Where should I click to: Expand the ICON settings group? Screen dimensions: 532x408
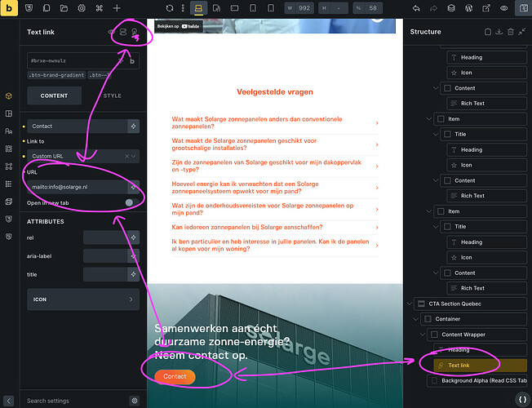tap(83, 299)
